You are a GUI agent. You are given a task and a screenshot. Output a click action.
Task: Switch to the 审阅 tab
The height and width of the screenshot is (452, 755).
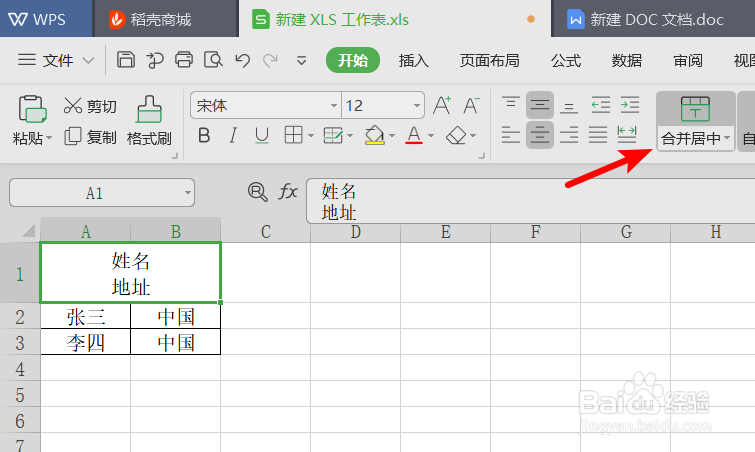(x=688, y=61)
